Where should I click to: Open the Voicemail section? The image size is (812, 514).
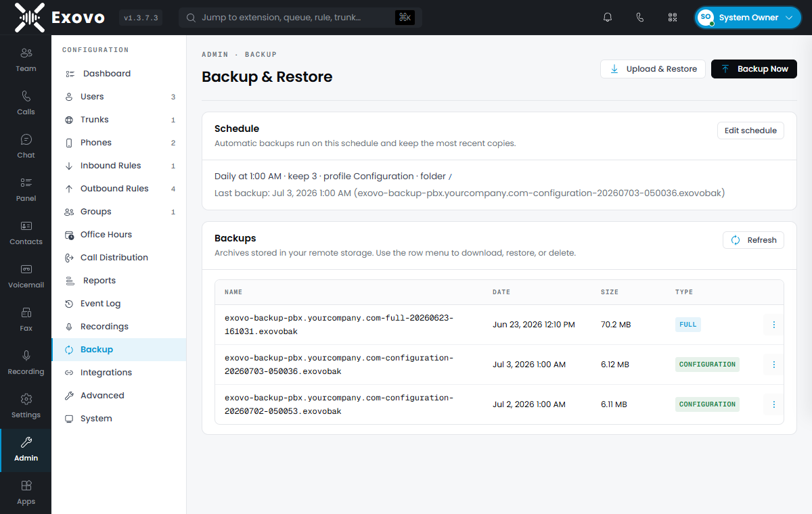(x=26, y=276)
